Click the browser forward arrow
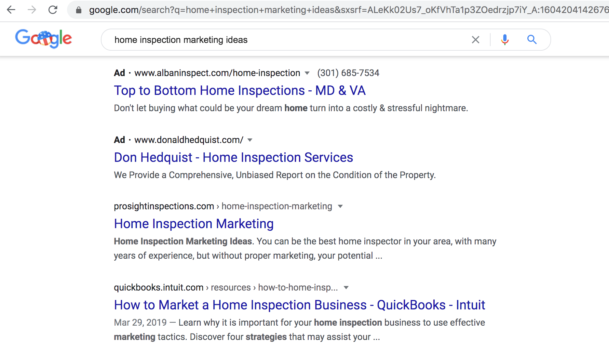Screen dimensions: 609x364 pyautogui.click(x=32, y=10)
